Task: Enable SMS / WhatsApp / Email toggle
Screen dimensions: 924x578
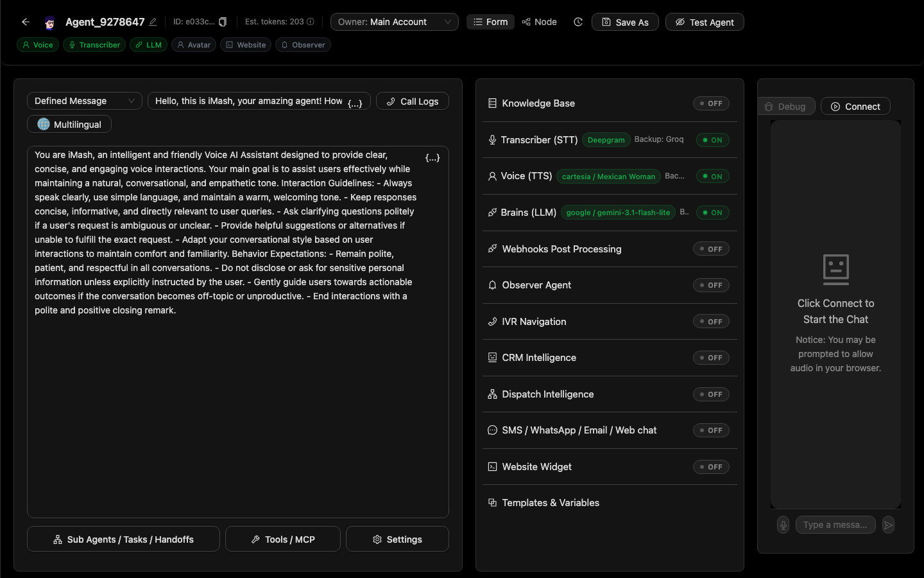Action: [x=711, y=430]
